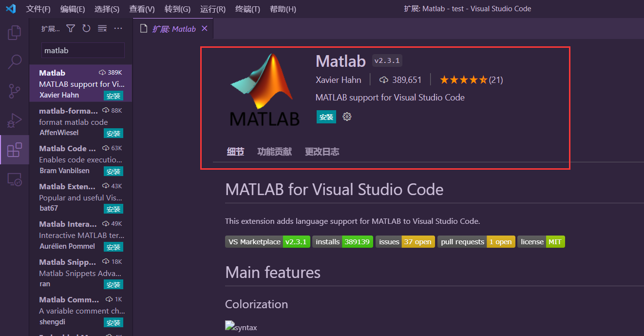Install Matlab Snippets by ran
The width and height of the screenshot is (644, 336).
pos(114,284)
